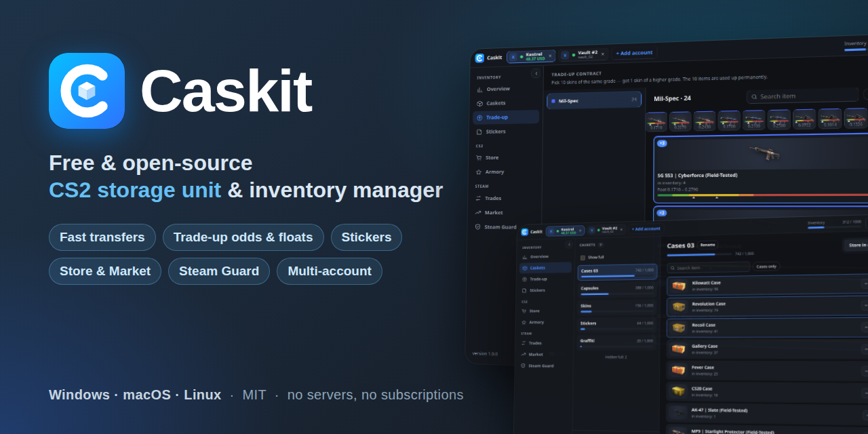Focus Search item field in Caskets window
868x434 pixels.
(x=708, y=267)
